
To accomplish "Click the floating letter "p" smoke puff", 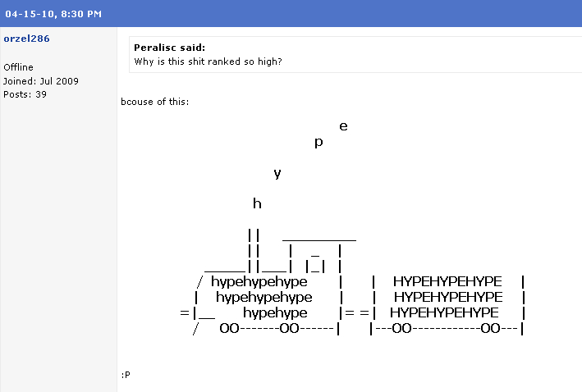I will click(x=318, y=142).
